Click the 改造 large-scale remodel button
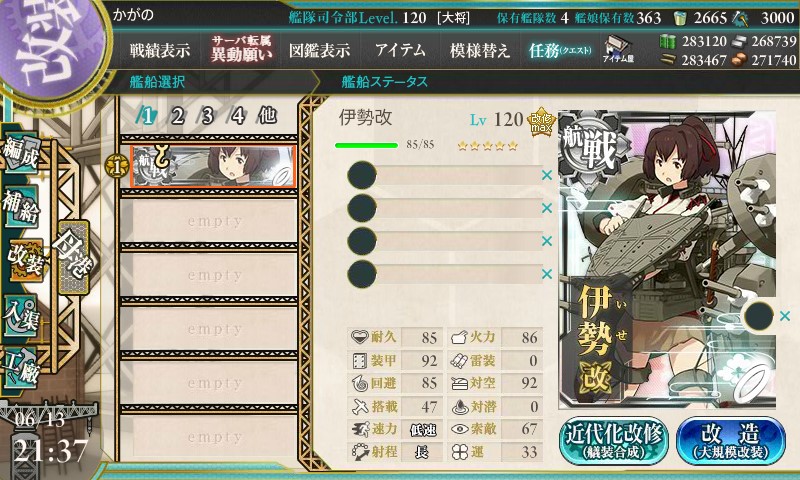This screenshot has width=800, height=480. 731,441
